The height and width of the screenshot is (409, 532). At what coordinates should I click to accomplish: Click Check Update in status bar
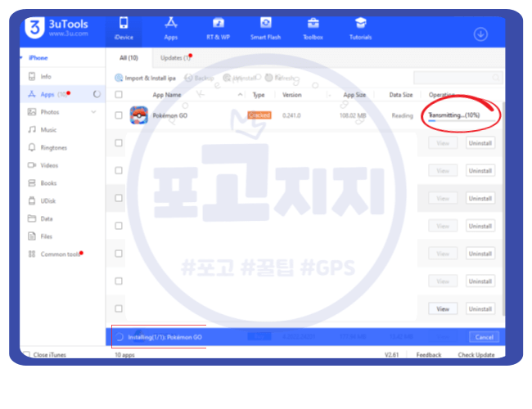476,355
